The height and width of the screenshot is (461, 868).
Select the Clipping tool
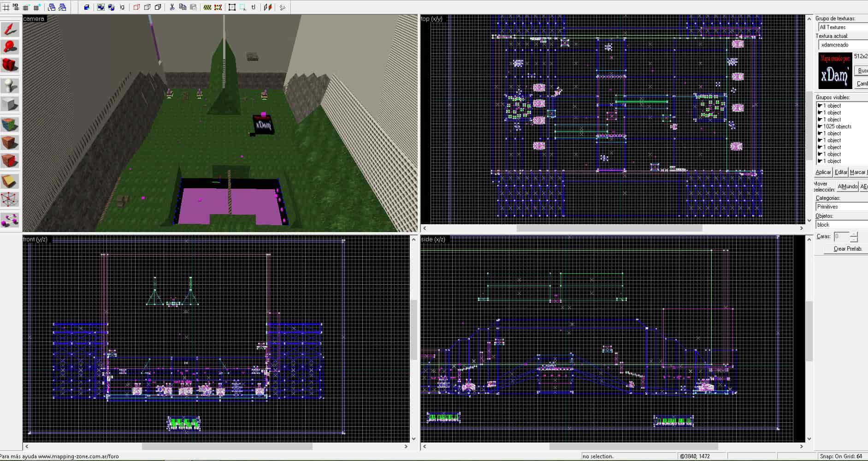(x=10, y=181)
